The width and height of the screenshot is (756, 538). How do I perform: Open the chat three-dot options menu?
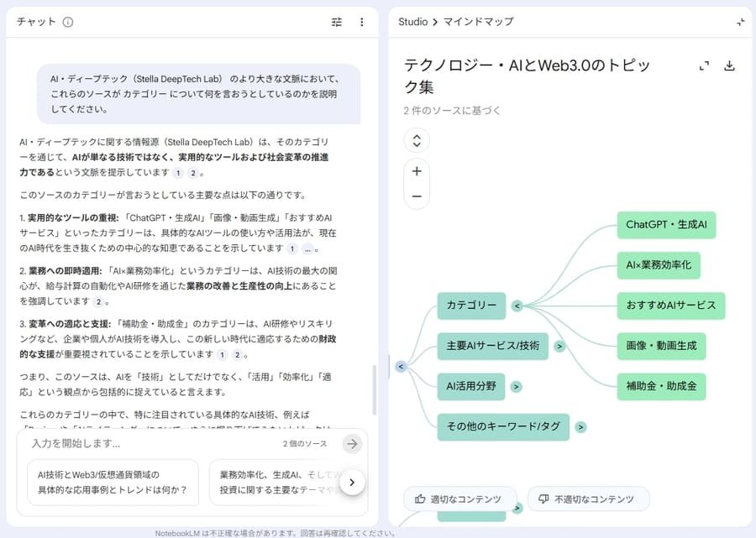click(x=361, y=22)
